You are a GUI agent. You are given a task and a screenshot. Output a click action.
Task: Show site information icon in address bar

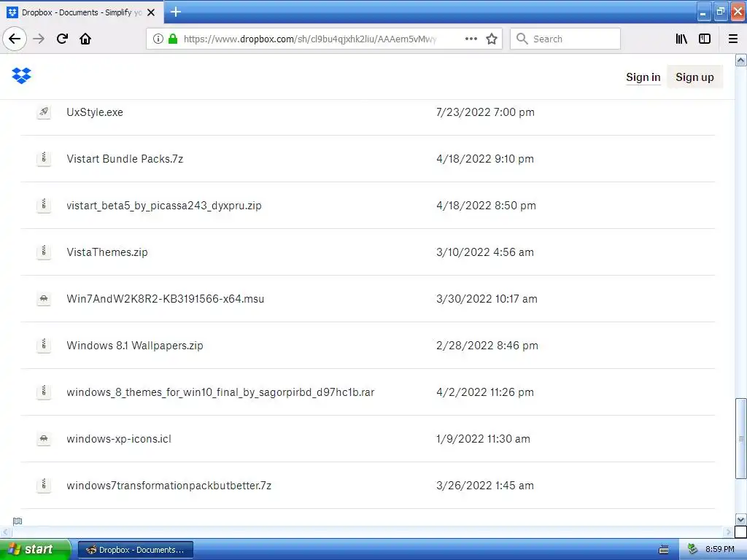tap(158, 39)
